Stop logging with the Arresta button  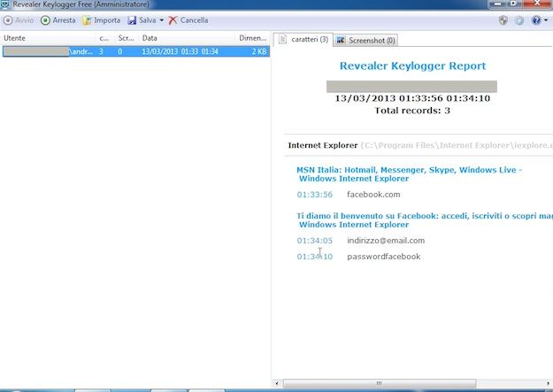58,20
